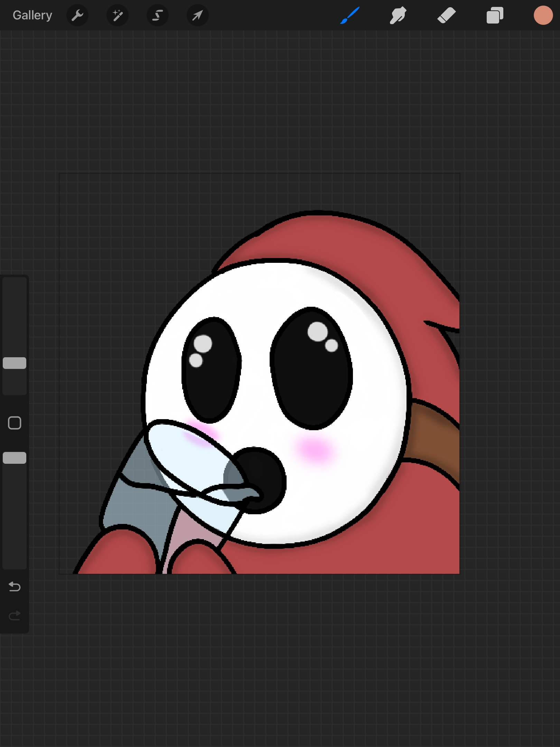
Task: Return to the Gallery
Action: tap(32, 16)
